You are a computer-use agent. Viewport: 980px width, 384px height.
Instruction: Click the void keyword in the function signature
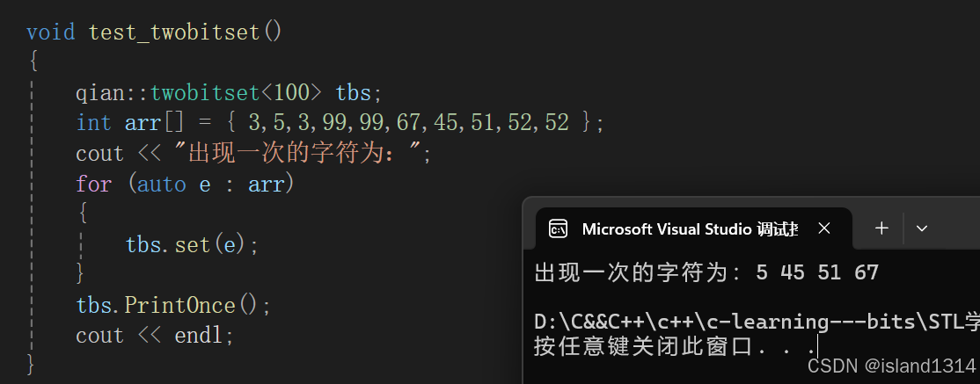(50, 33)
